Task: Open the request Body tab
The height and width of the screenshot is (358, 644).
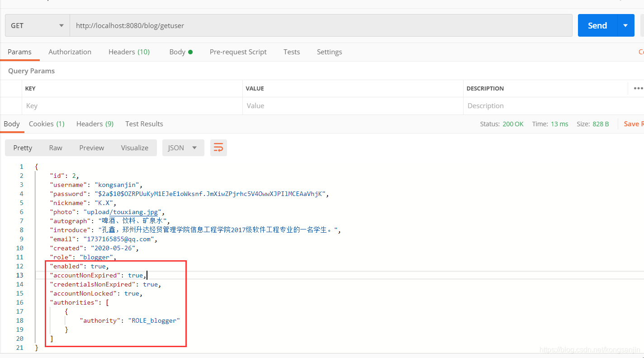Action: click(181, 52)
